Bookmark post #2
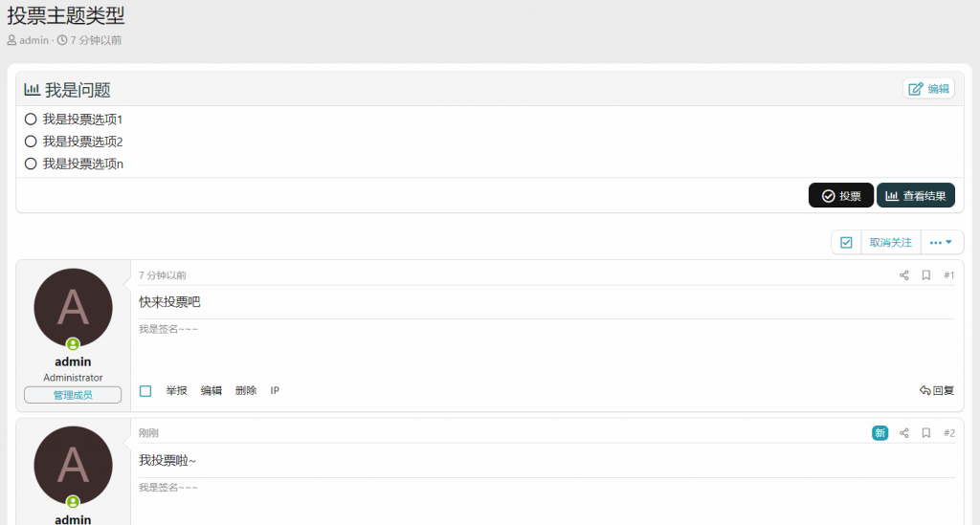The width and height of the screenshot is (980, 525). 926,433
